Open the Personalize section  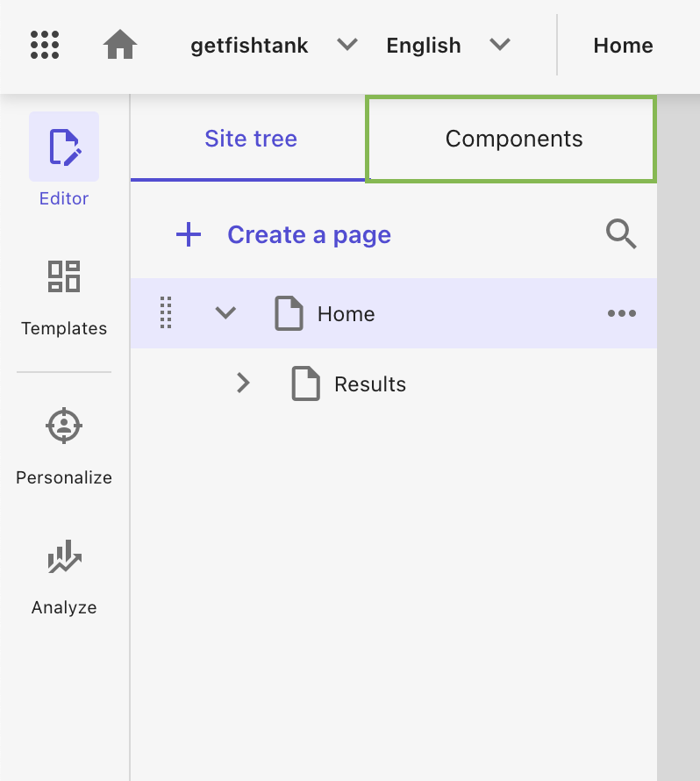[x=63, y=426]
